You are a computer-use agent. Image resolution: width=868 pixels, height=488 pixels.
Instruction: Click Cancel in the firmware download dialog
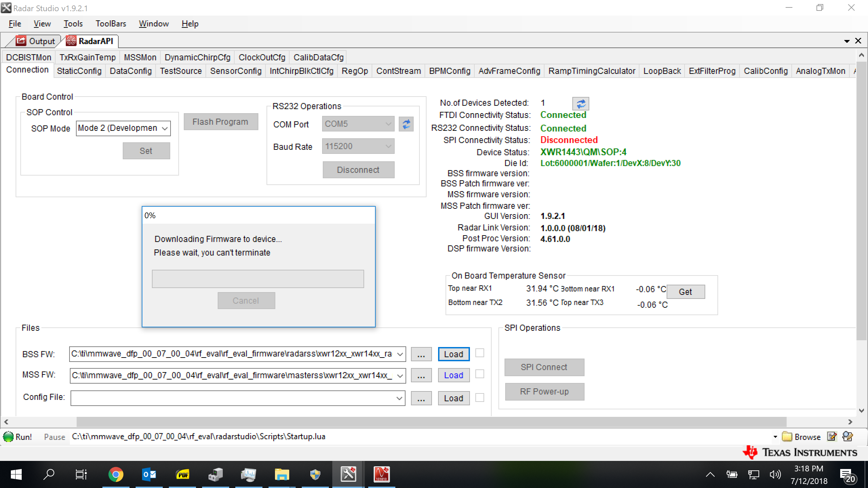pos(246,301)
